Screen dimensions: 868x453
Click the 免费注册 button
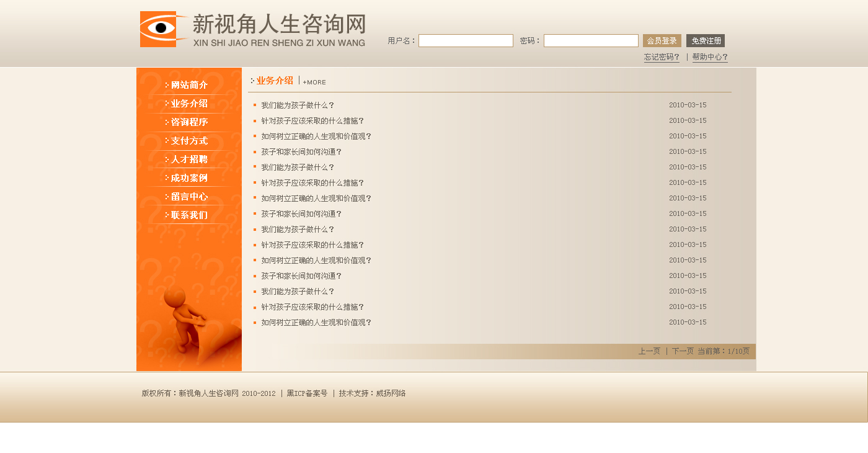point(706,41)
